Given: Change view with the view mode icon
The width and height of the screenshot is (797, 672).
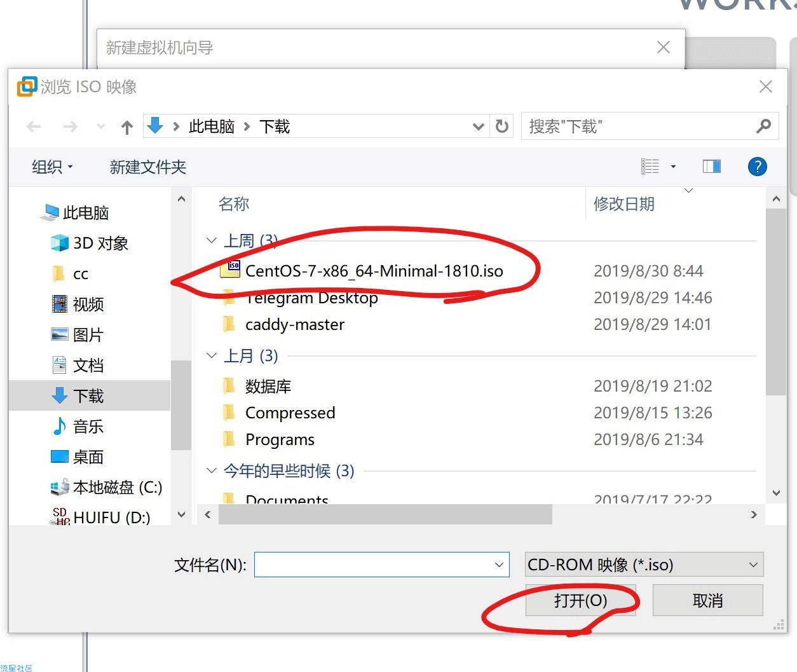Looking at the screenshot, I should pos(650,167).
